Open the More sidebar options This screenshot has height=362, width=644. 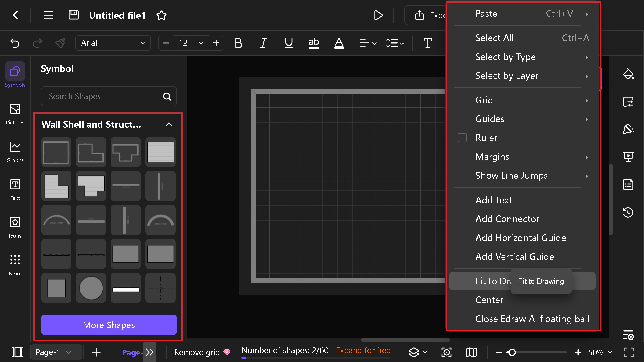pyautogui.click(x=15, y=265)
